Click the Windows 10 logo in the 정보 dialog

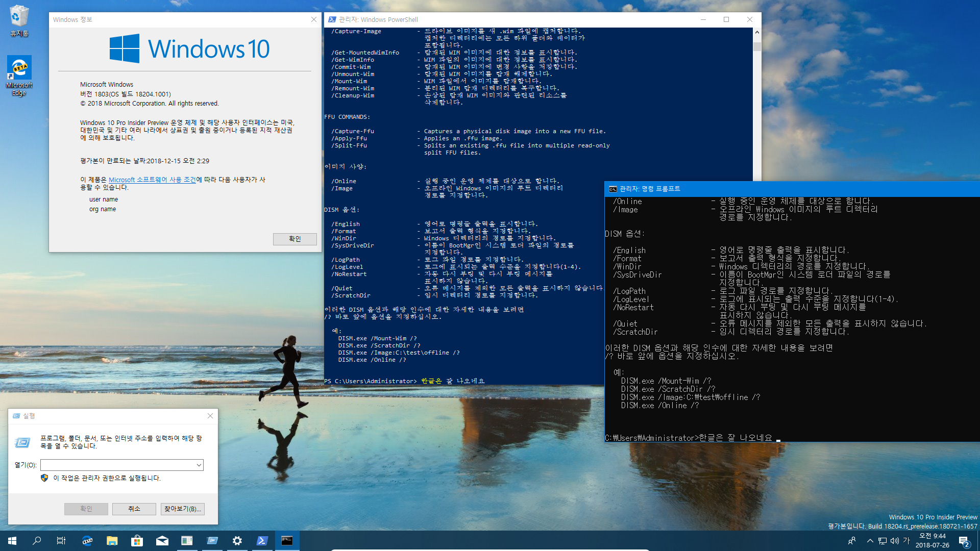coord(189,49)
